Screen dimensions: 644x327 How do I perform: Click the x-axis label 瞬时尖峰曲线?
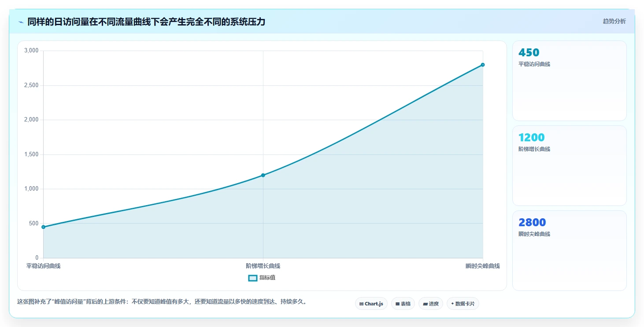[483, 266]
